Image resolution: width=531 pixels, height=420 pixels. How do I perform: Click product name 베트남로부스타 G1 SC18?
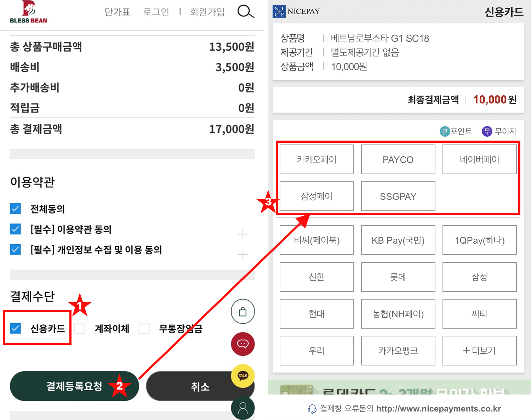(380, 38)
